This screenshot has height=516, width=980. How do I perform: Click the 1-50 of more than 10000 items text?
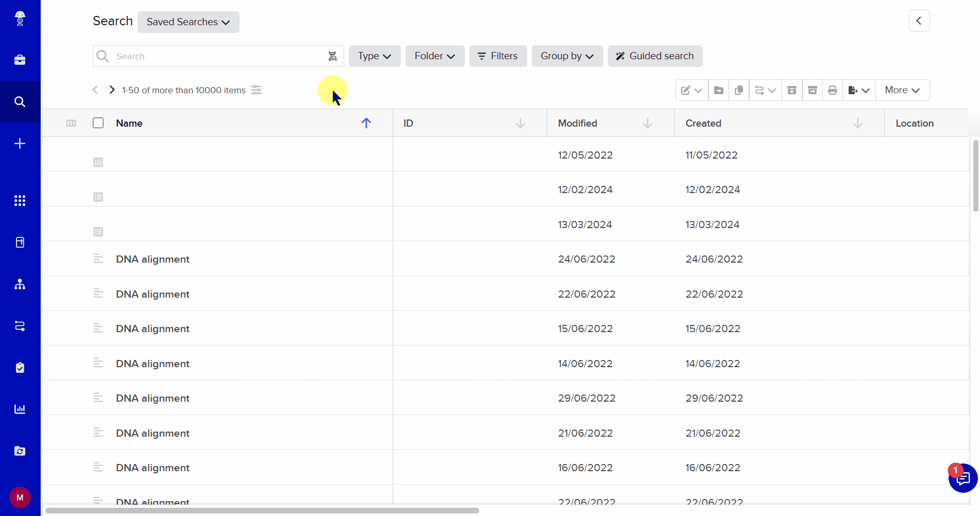click(184, 90)
